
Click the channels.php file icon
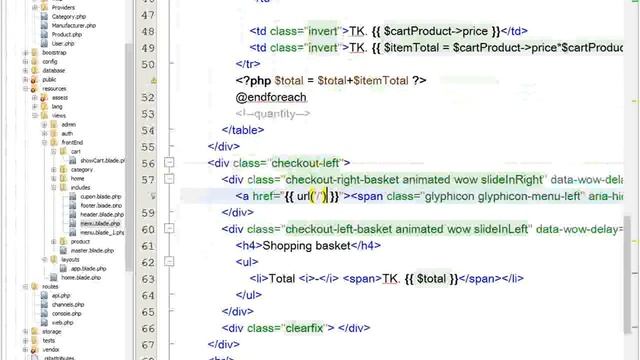coord(44,304)
